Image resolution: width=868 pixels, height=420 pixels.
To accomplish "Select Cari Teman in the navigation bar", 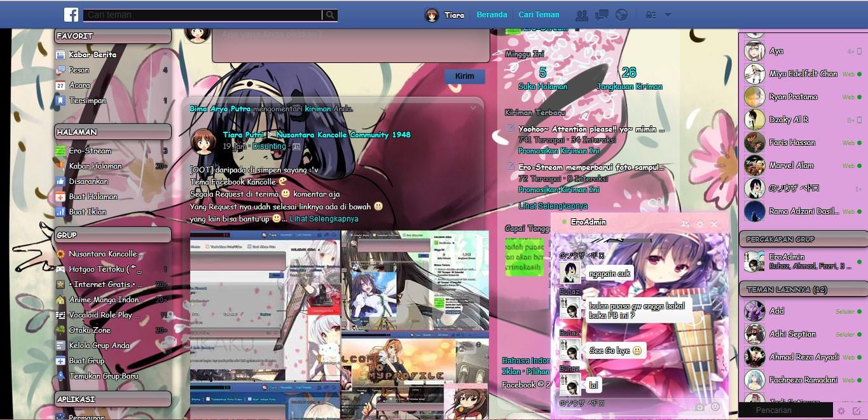I will point(537,14).
